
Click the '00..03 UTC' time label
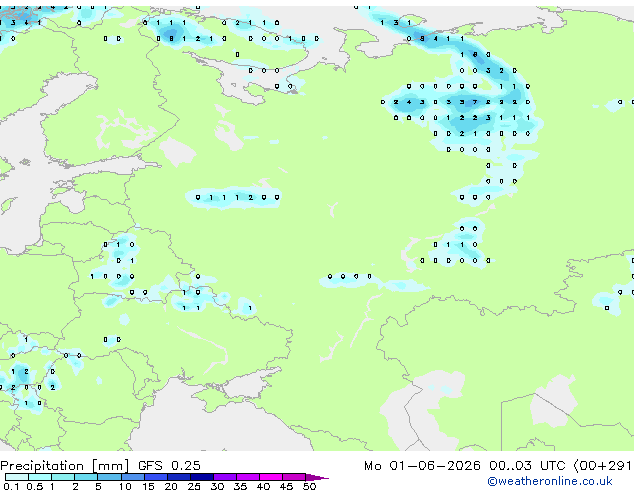(527, 466)
